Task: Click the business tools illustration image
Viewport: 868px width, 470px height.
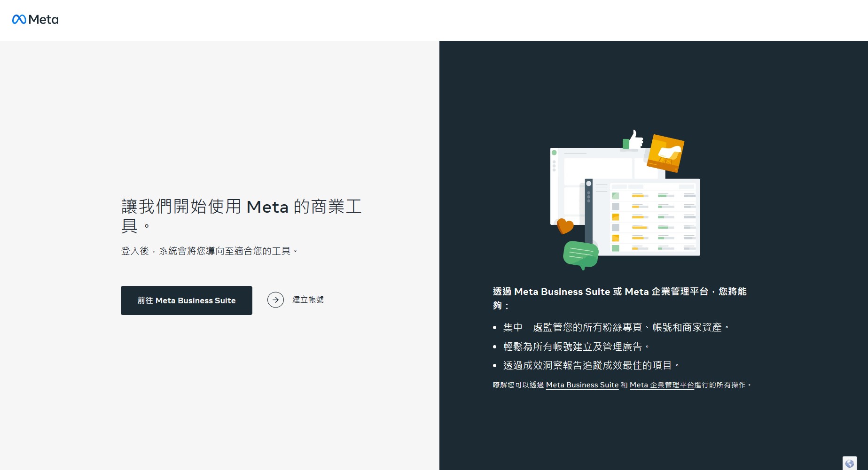Action: [625, 200]
